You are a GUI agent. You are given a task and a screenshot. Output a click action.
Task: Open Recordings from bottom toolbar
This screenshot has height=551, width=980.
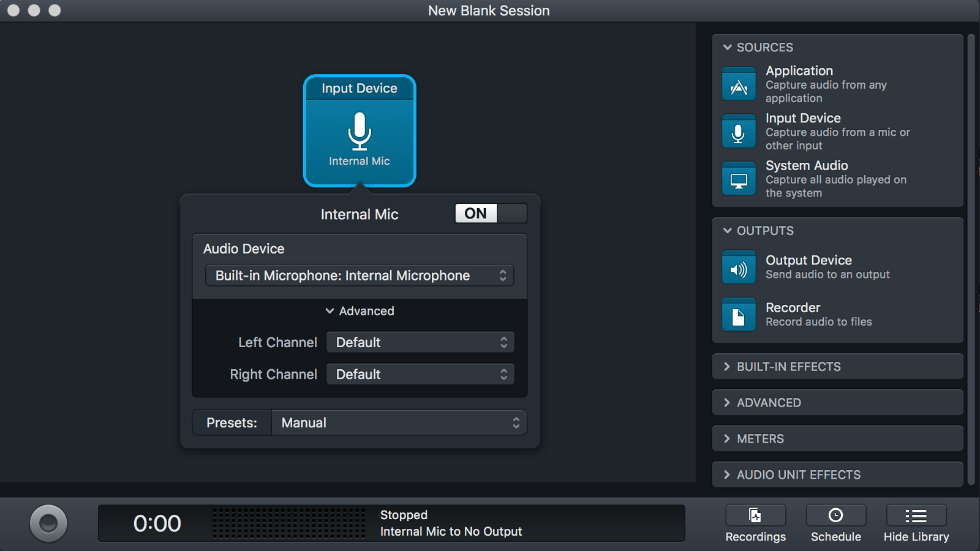(756, 515)
